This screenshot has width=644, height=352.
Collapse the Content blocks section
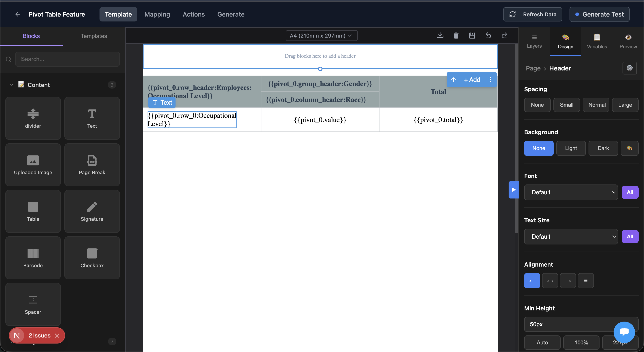point(11,85)
